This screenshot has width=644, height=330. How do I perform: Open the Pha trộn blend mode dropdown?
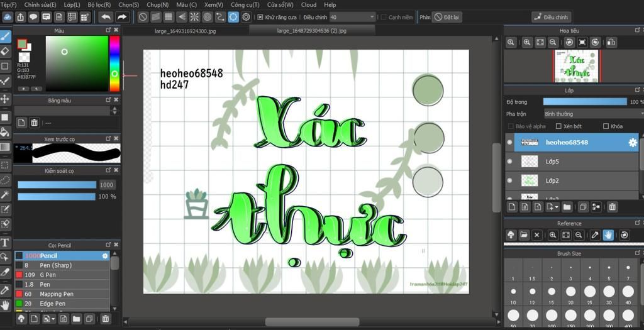[x=593, y=114]
